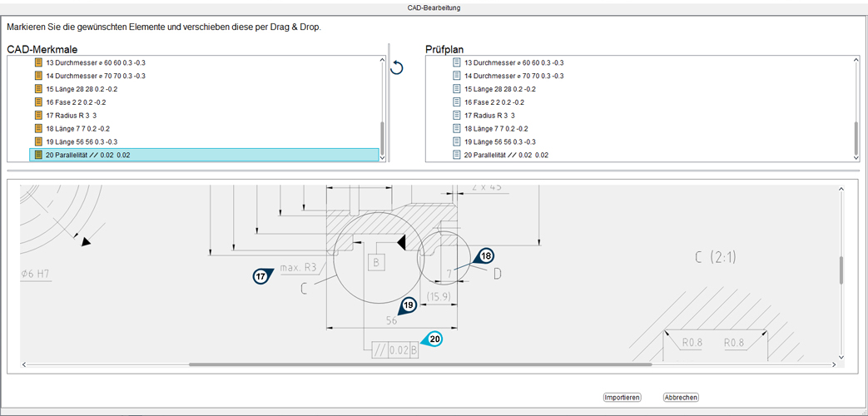Click Importieren button
The image size is (868, 416).
coord(622,397)
